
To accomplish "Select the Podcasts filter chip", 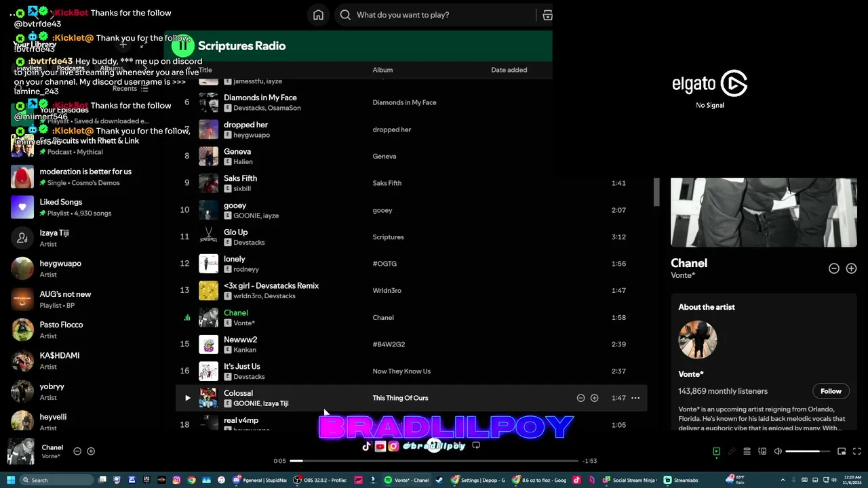I will point(71,68).
